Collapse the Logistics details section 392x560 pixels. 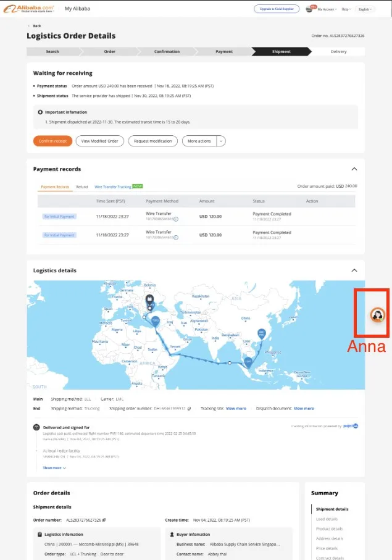pos(354,270)
